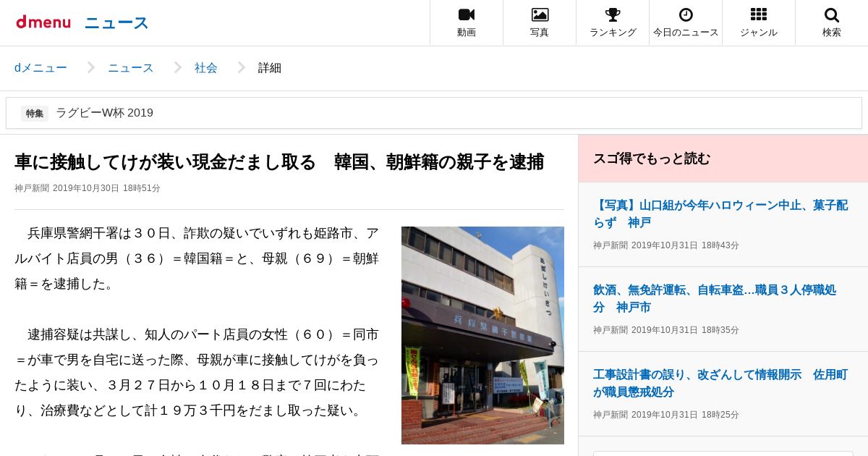The width and height of the screenshot is (868, 456).
Task: Click 神戸新聞 2019年10月30日 18時51分 dateline
Action: click(x=88, y=188)
